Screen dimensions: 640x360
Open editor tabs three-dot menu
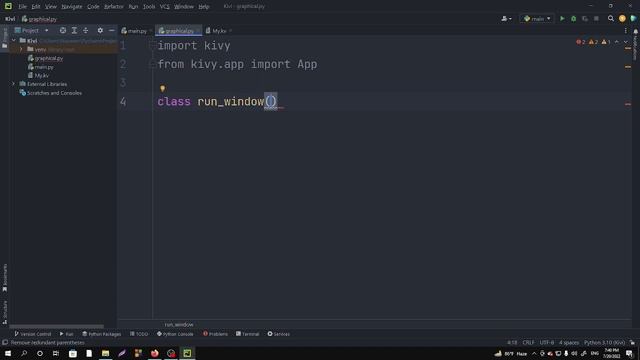[x=625, y=31]
